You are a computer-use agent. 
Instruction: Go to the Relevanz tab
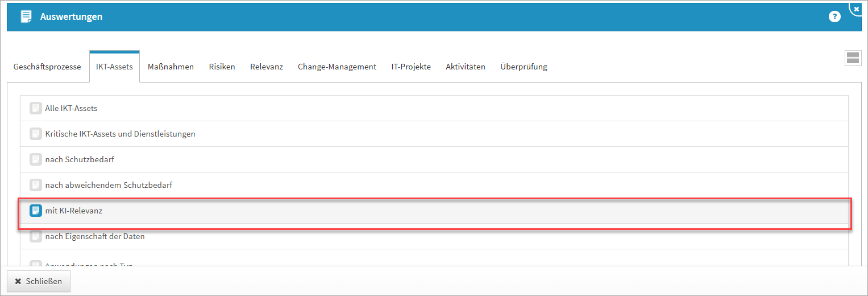point(267,67)
